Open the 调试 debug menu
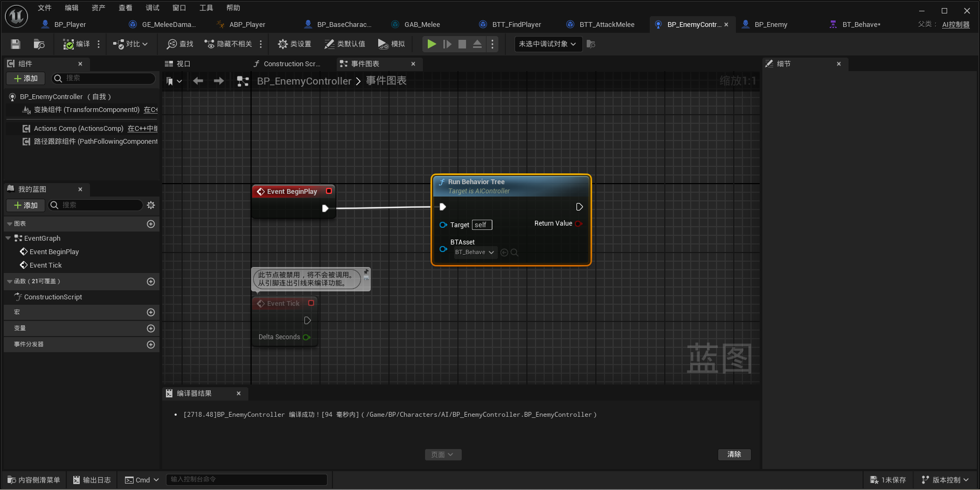Image resolution: width=980 pixels, height=490 pixels. [x=152, y=8]
